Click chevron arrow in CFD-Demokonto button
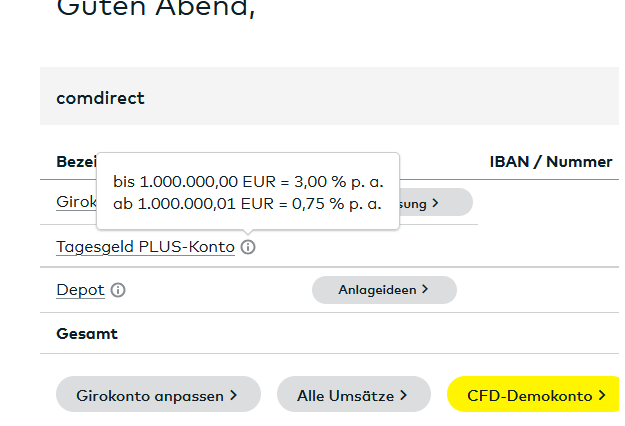Image resolution: width=625 pixels, height=426 pixels. [x=602, y=395]
